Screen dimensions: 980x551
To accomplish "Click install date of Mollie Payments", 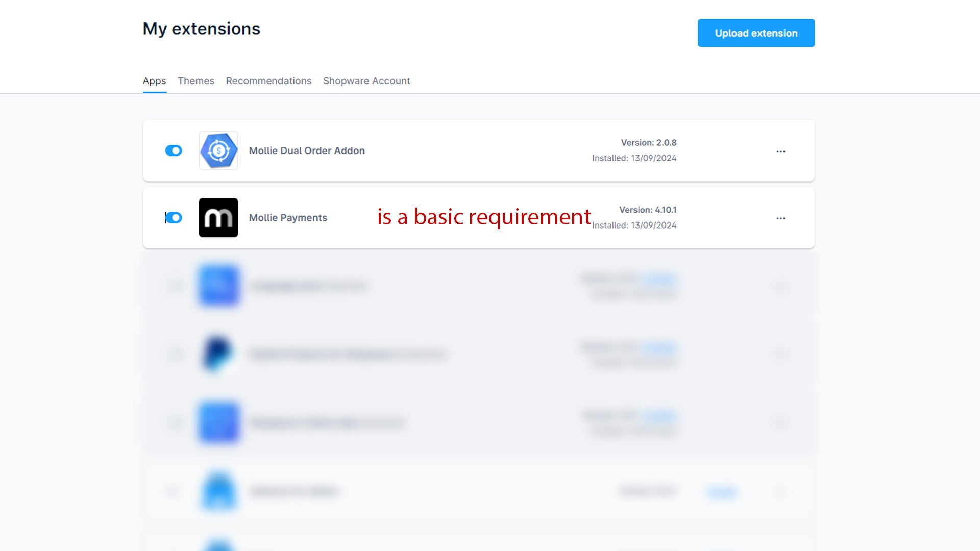I will [x=634, y=225].
